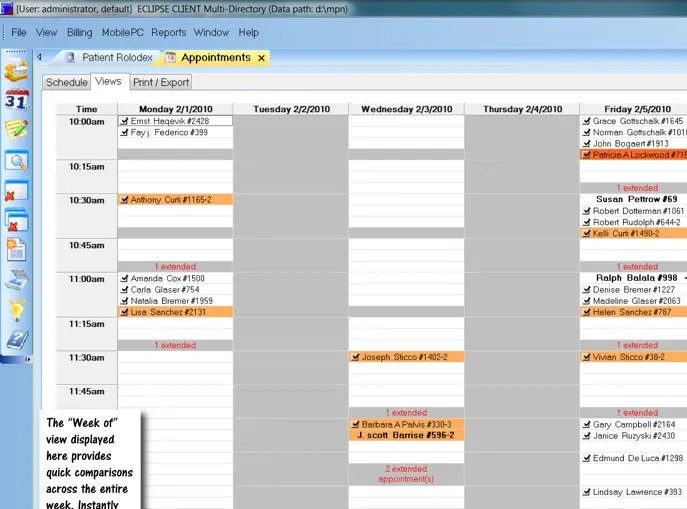Click the Thursday 2/4/2010 column header
This screenshot has width=687, height=509.
pyautogui.click(x=522, y=109)
